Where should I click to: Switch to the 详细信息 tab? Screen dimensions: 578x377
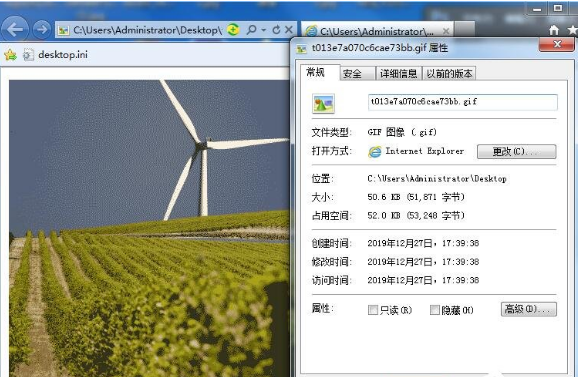point(398,74)
